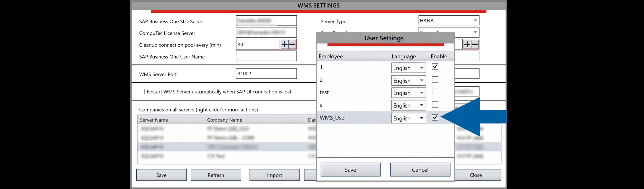Click Save button in WMS Settings
This screenshot has width=644, height=189.
click(161, 175)
